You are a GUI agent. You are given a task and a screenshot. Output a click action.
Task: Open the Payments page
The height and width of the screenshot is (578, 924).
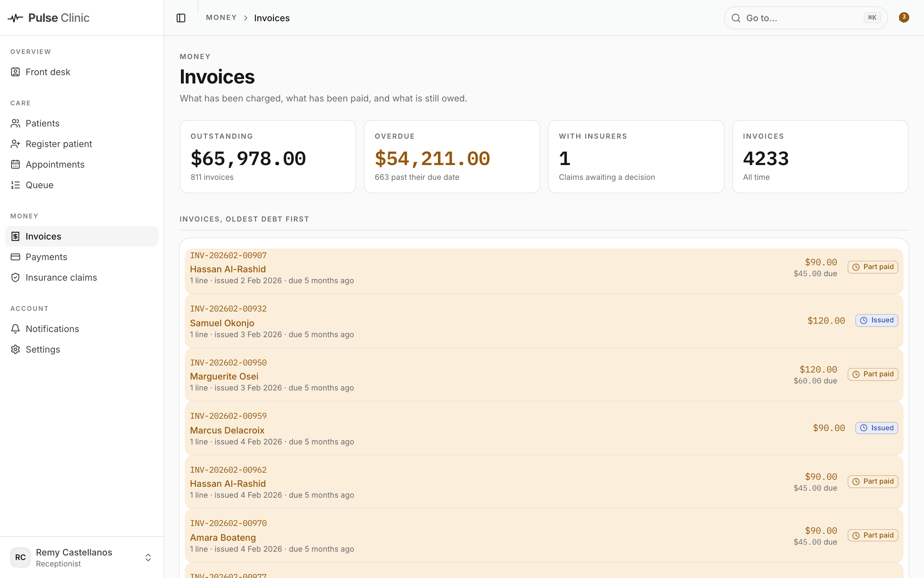click(82, 257)
